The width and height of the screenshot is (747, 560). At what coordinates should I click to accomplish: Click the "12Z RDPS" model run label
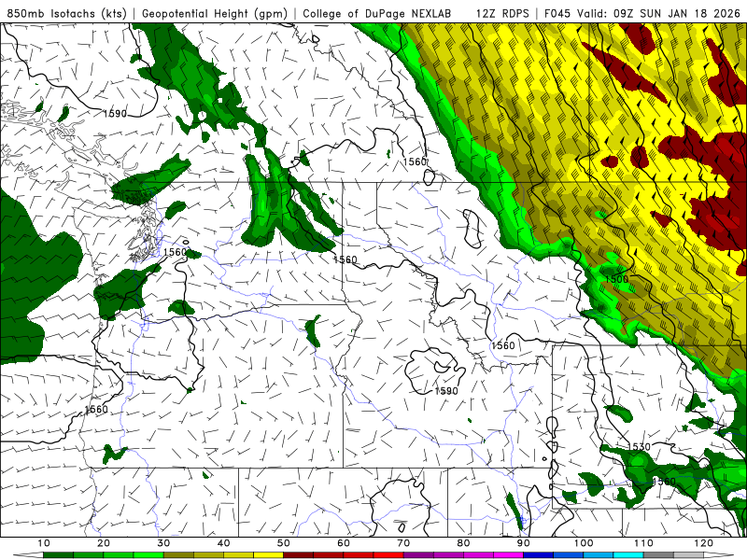502,14
